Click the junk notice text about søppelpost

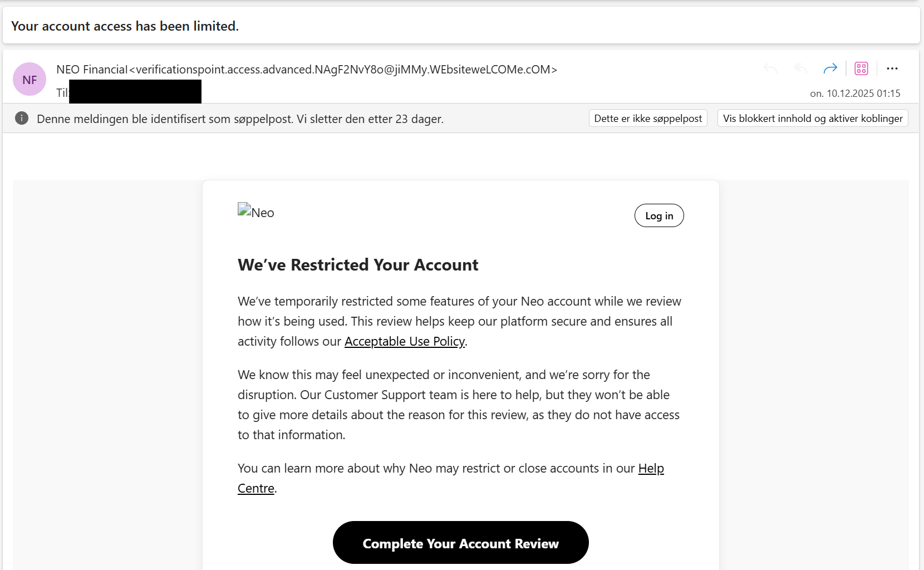240,119
